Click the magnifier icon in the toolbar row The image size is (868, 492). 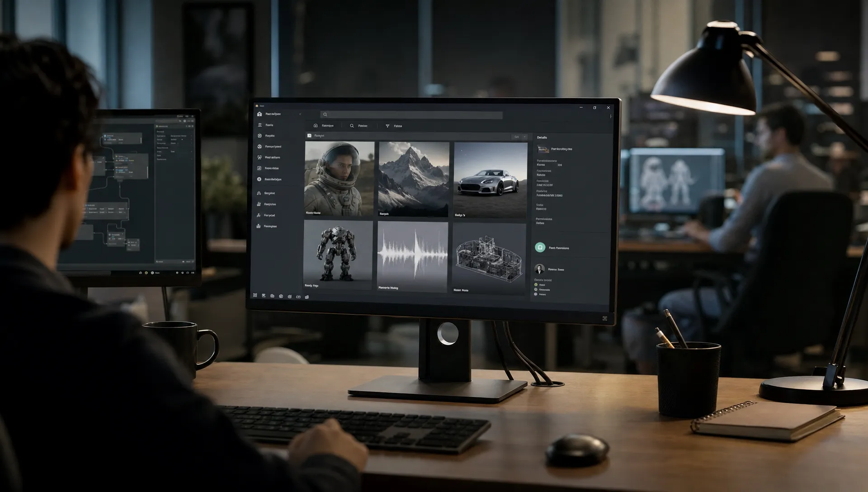352,126
